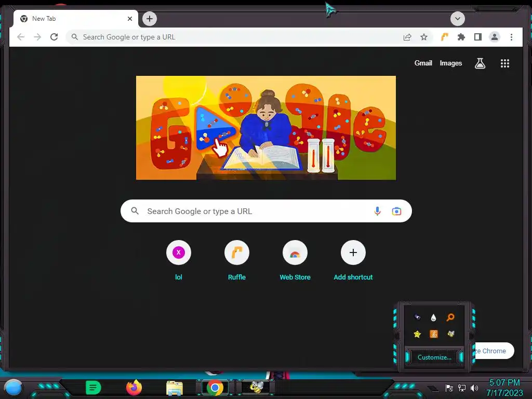
Task: Search by image with camera icon
Action: (x=396, y=211)
